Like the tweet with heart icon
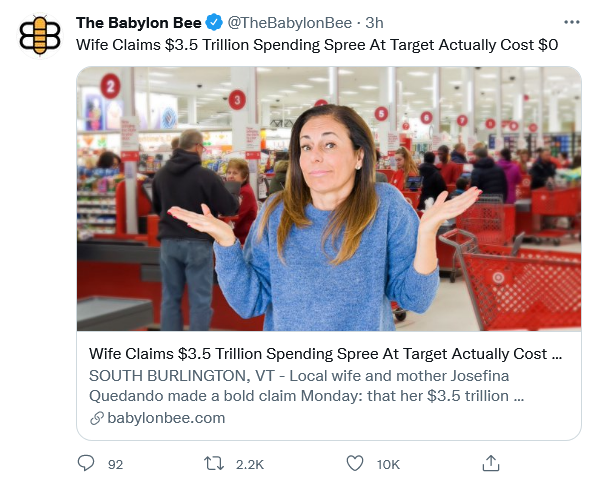 click(x=355, y=463)
